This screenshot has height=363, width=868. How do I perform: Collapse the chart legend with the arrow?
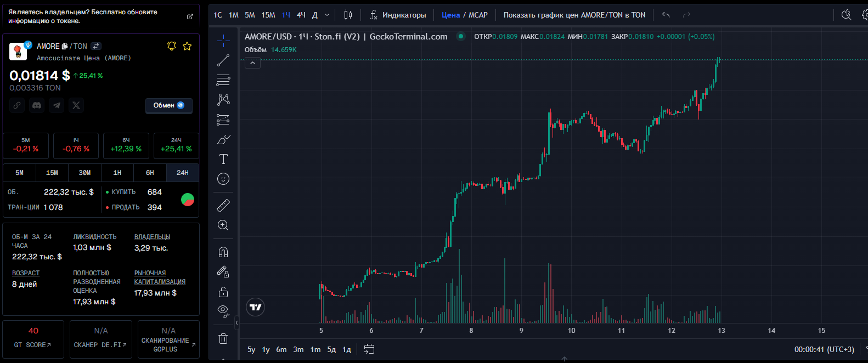[252, 63]
